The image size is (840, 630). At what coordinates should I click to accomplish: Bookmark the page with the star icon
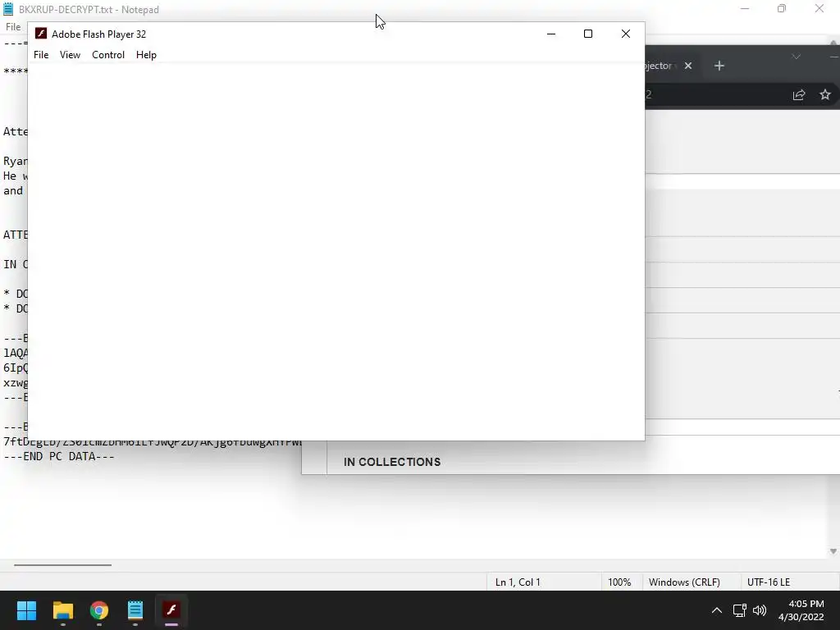point(825,95)
